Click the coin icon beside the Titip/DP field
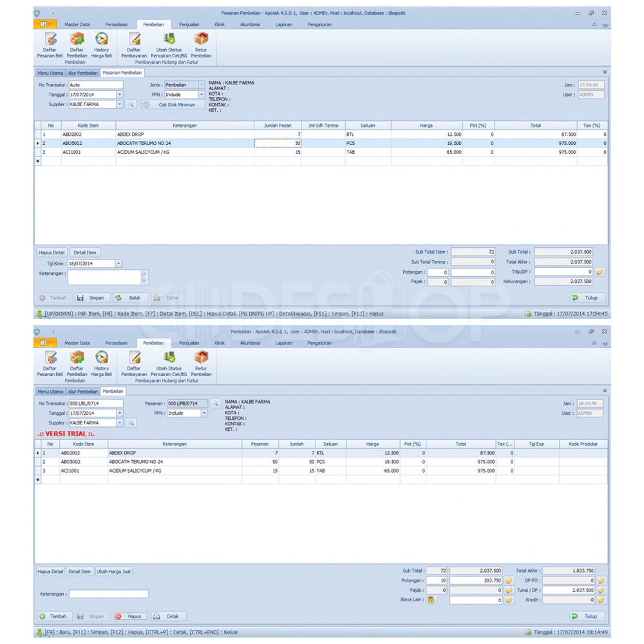 600,272
